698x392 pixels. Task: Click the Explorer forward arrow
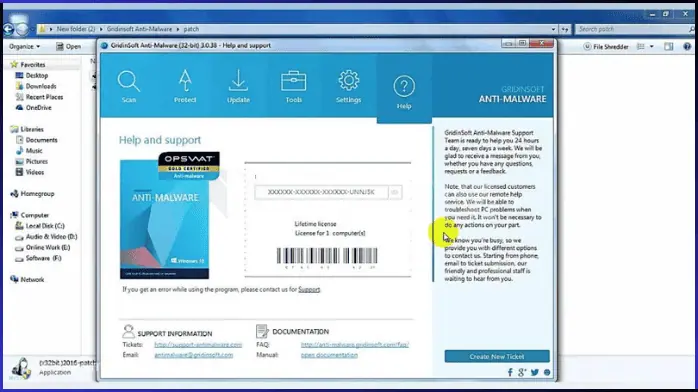tap(22, 29)
